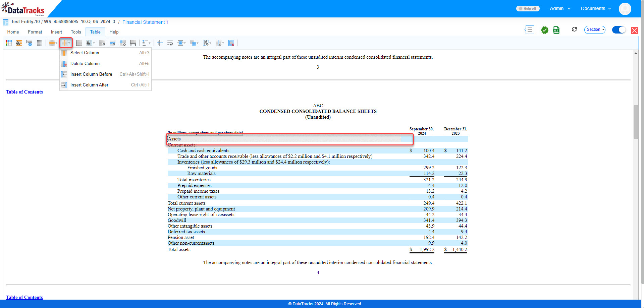This screenshot has height=308, width=644.
Task: Open the Format tab
Action: point(35,32)
